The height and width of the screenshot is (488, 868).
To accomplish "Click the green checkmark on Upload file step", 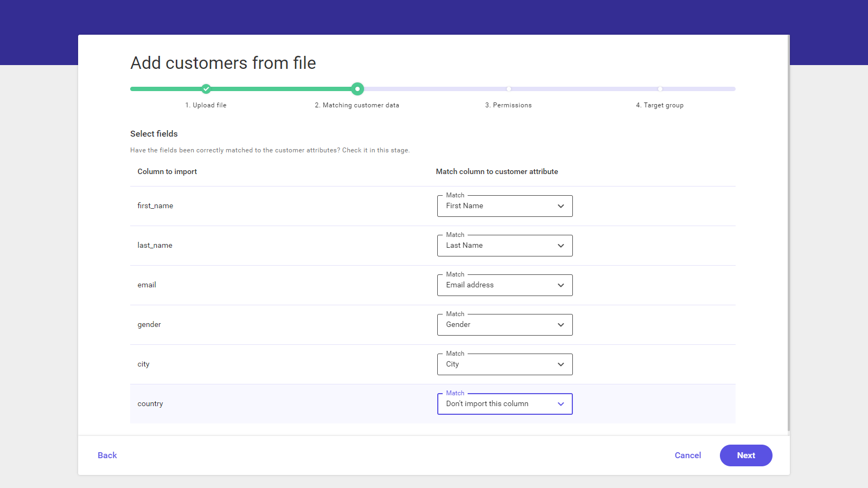I will (206, 89).
